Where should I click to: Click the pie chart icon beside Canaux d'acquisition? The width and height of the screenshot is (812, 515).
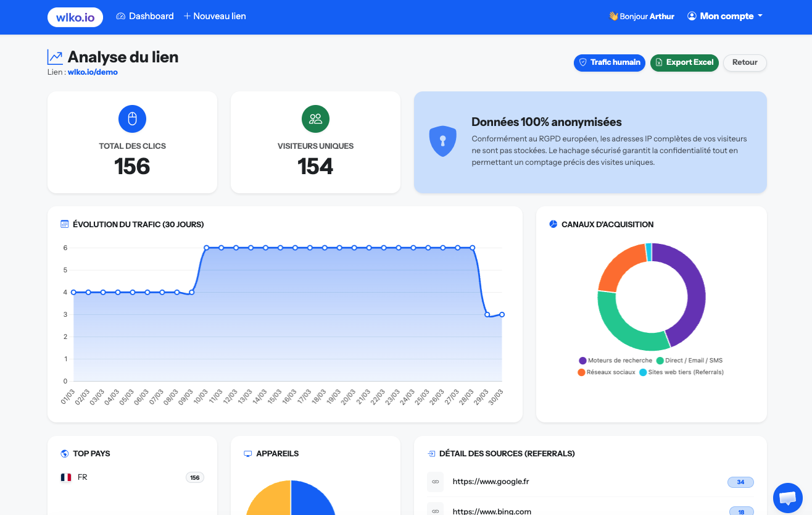pos(553,224)
